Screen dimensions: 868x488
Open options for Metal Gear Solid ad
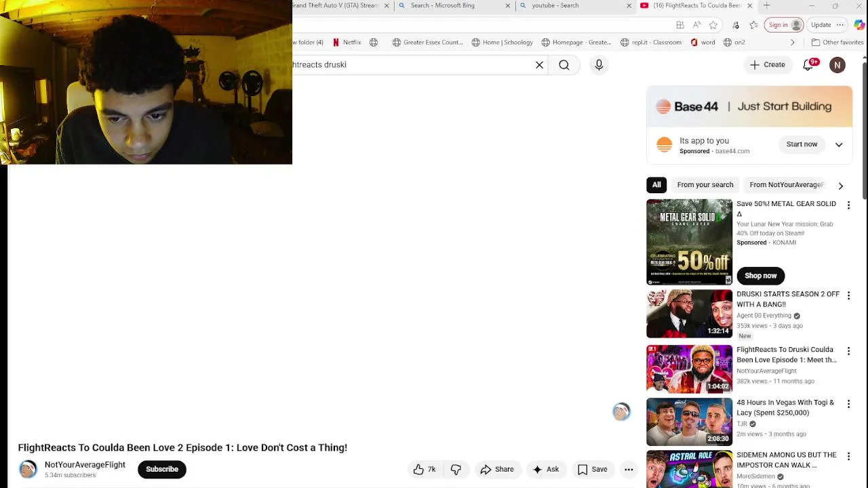pyautogui.click(x=848, y=205)
